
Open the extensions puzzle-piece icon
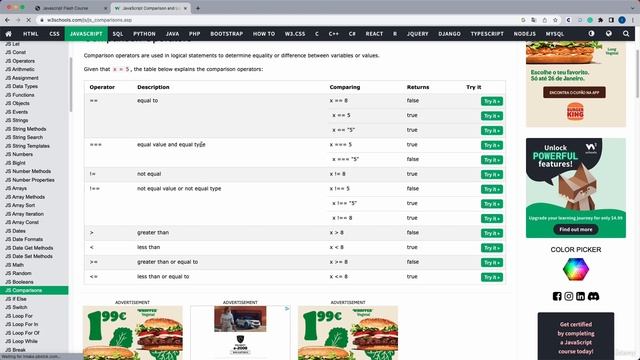pos(601,20)
